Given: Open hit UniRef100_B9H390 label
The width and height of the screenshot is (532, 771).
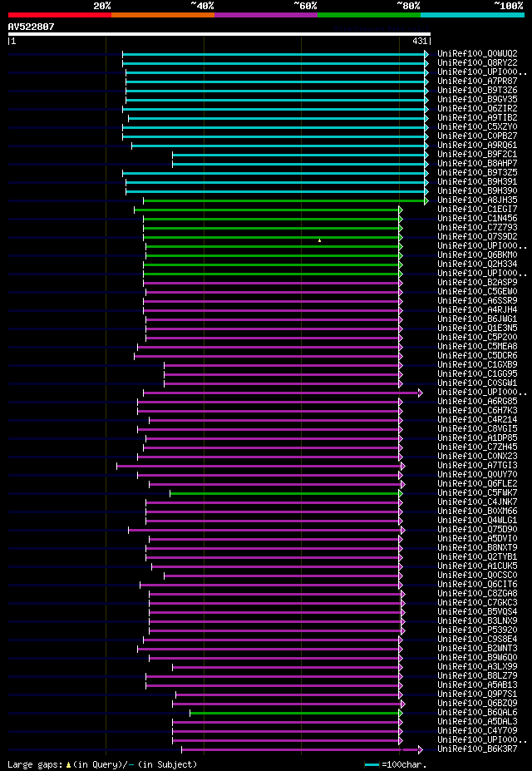Looking at the screenshot, I should click(477, 191).
